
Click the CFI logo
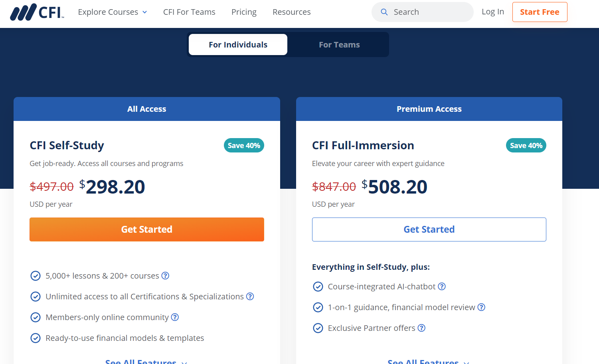pyautogui.click(x=37, y=12)
